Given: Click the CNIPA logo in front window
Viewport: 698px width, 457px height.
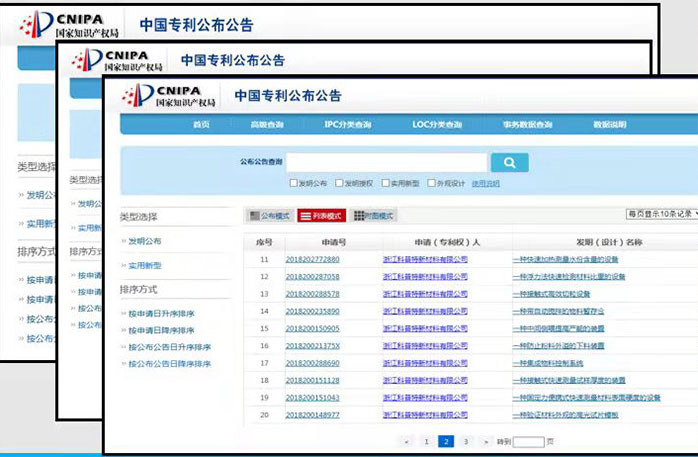Looking at the screenshot, I should 168,96.
